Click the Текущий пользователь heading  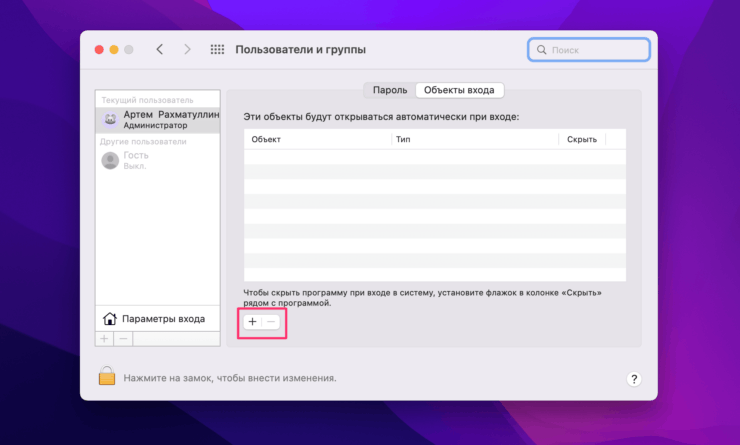147,100
